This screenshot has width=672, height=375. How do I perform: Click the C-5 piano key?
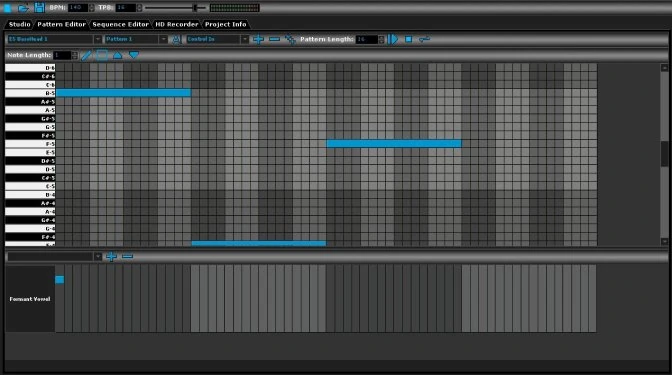pos(30,186)
